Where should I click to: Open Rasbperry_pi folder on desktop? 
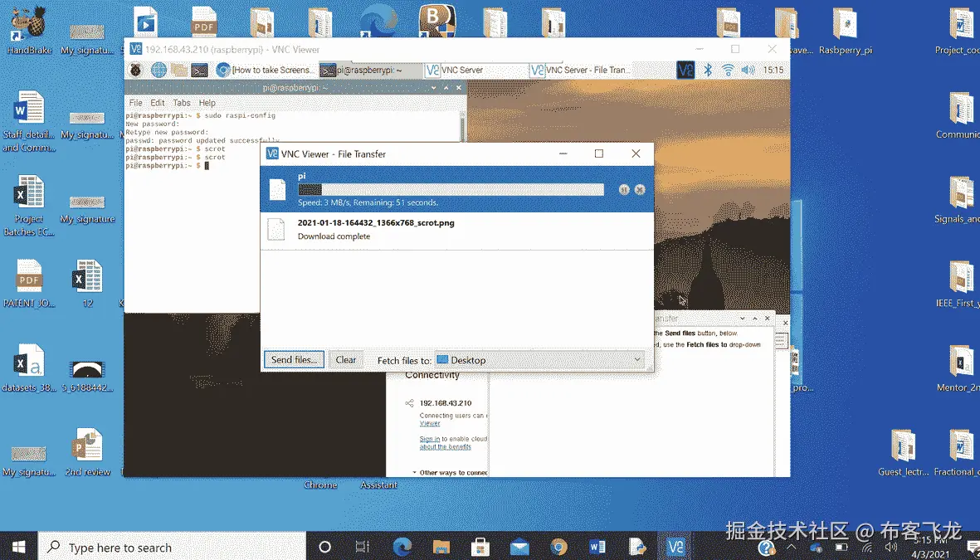coord(845,32)
